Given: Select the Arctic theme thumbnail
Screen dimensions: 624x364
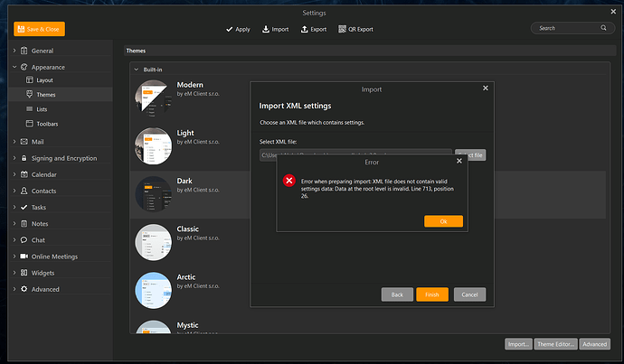Looking at the screenshot, I should [x=153, y=291].
